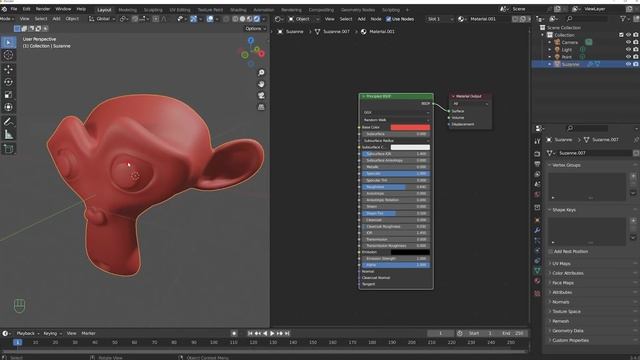Select the Cursor tool in viewport toolbar
The image size is (640, 360).
coord(8,55)
